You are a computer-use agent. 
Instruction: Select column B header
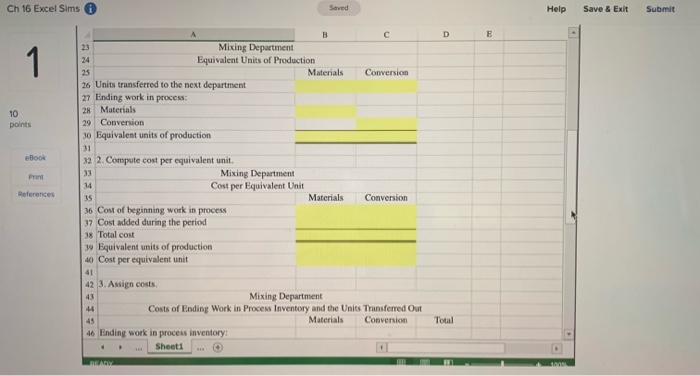(325, 34)
